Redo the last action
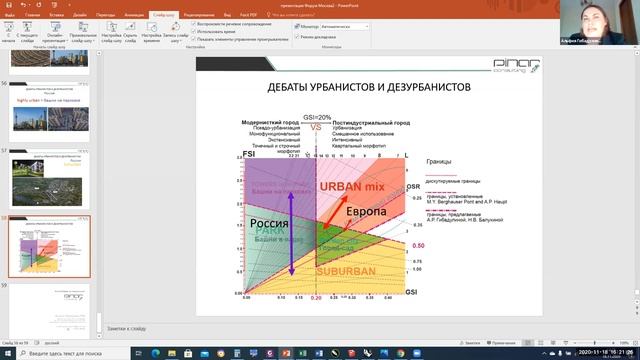 coord(39,5)
